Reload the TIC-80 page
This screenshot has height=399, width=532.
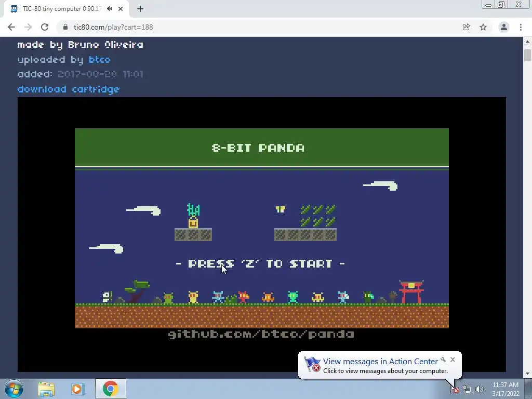(45, 27)
